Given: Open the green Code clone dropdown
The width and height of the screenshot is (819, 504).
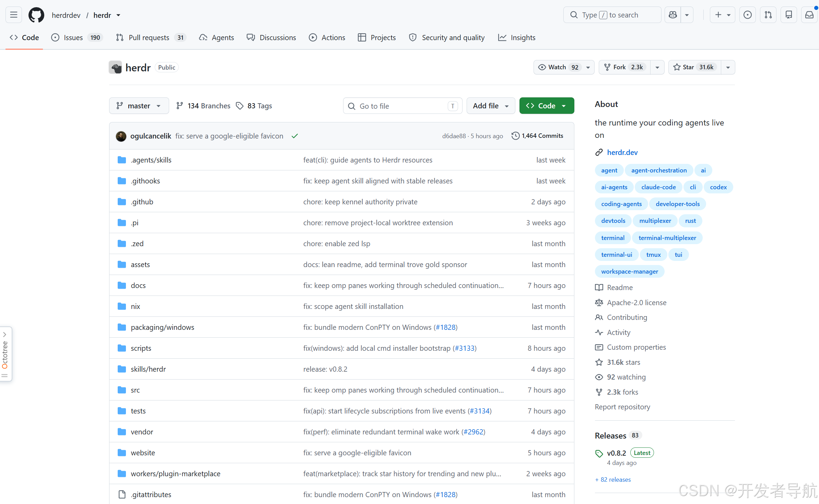Looking at the screenshot, I should pos(547,106).
